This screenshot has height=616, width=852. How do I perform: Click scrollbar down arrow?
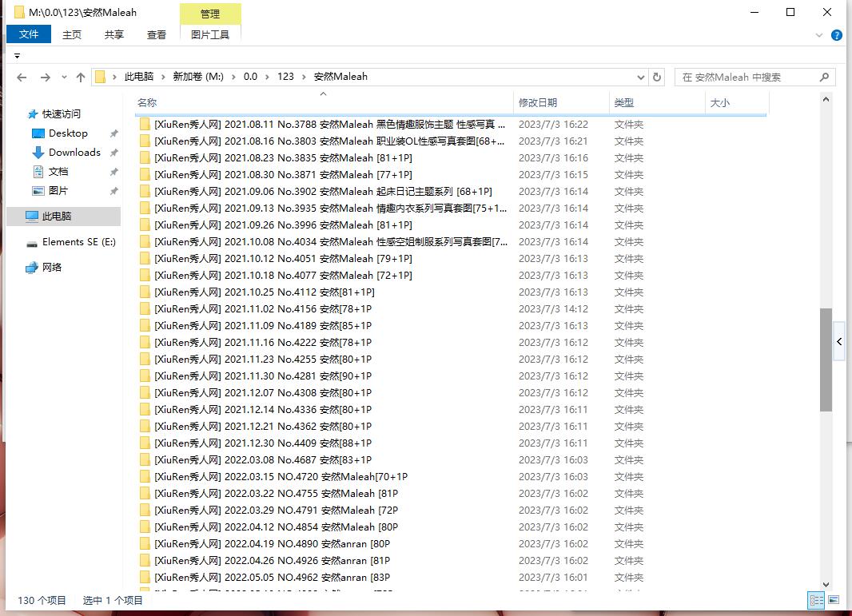[x=826, y=585]
